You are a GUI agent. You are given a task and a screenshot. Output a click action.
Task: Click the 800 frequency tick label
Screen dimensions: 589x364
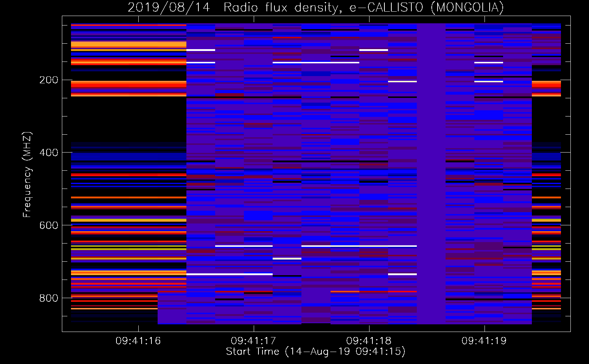tap(49, 298)
